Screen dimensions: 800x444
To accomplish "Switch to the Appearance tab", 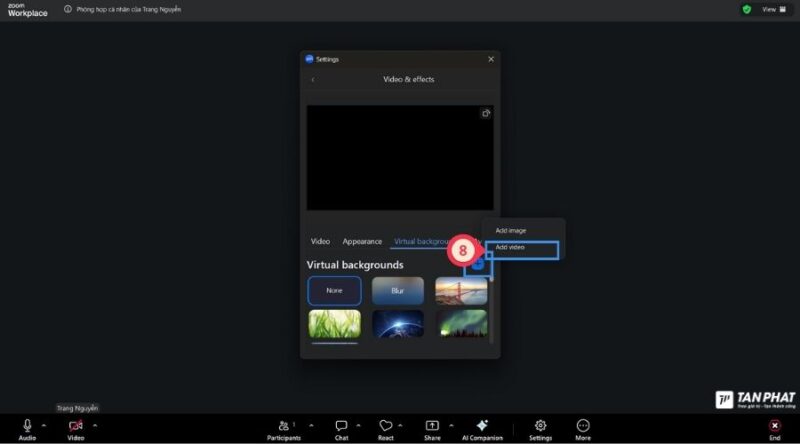I will (362, 241).
